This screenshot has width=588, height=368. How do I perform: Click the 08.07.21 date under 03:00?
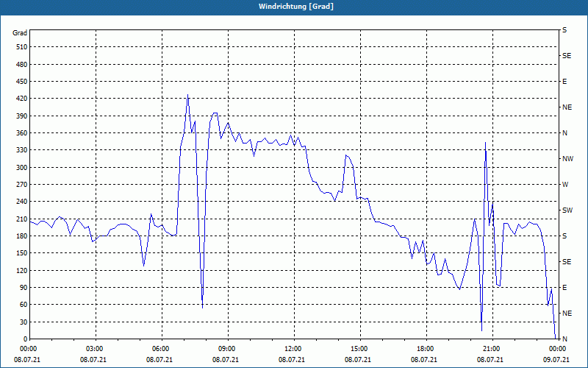[x=93, y=360]
